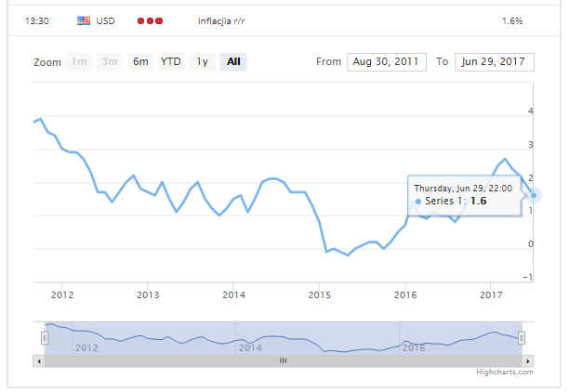Viewport: 569px width, 392px height.
Task: Click the 1.6% value in the row
Action: click(x=512, y=21)
